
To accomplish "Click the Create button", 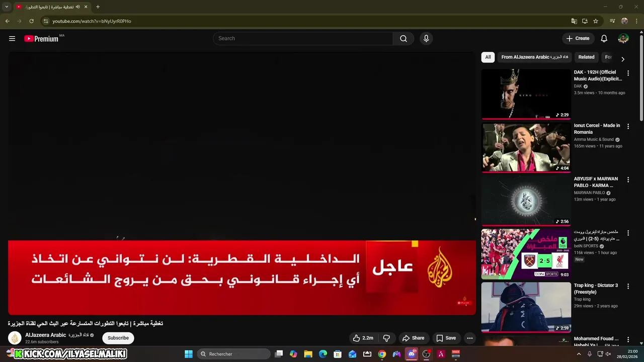I will (x=578, y=39).
